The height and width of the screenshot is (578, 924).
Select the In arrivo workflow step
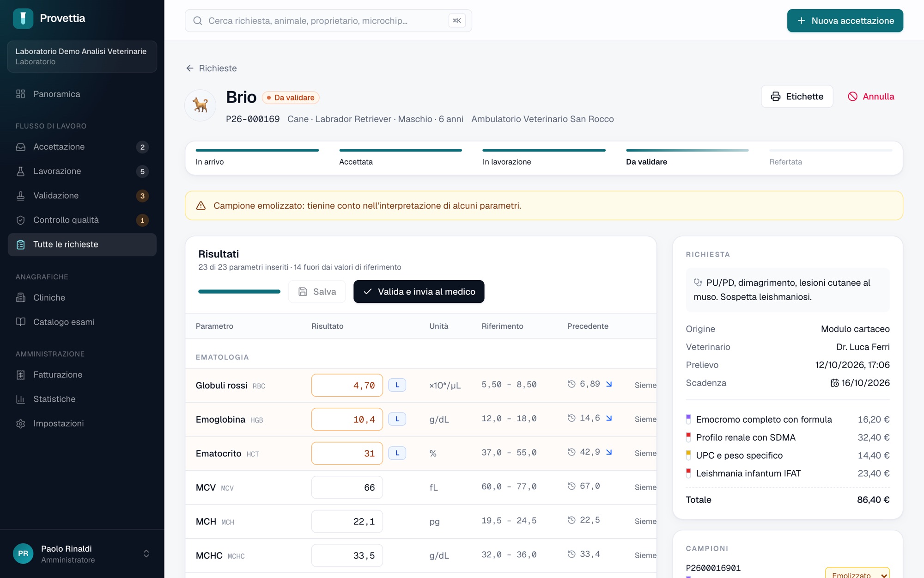(257, 158)
